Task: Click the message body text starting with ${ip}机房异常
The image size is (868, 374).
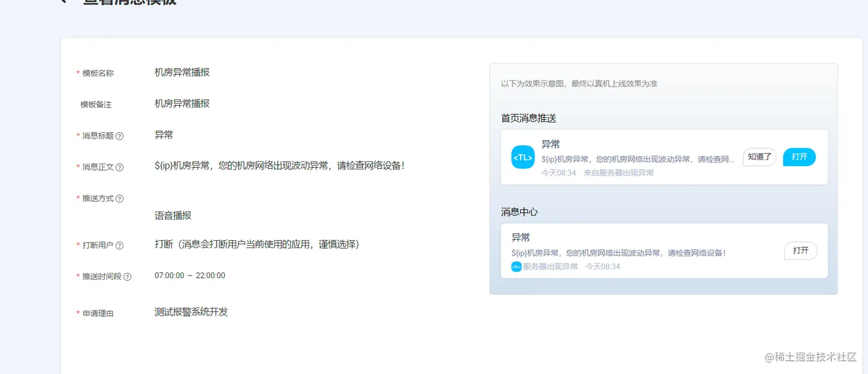Action: point(280,166)
